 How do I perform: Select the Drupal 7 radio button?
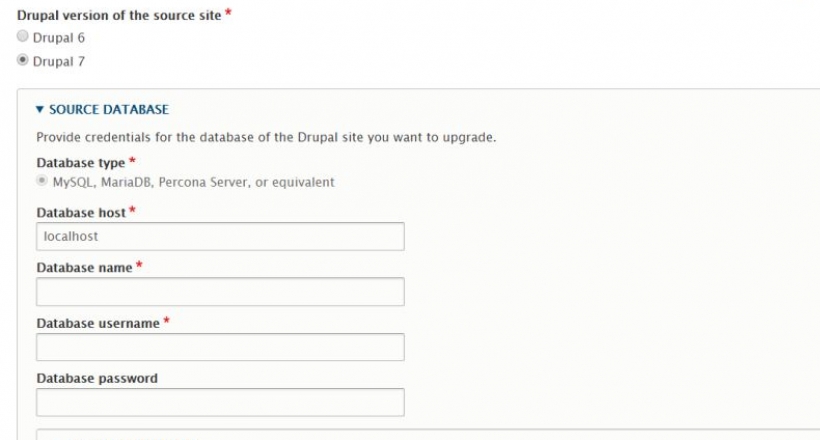click(23, 61)
